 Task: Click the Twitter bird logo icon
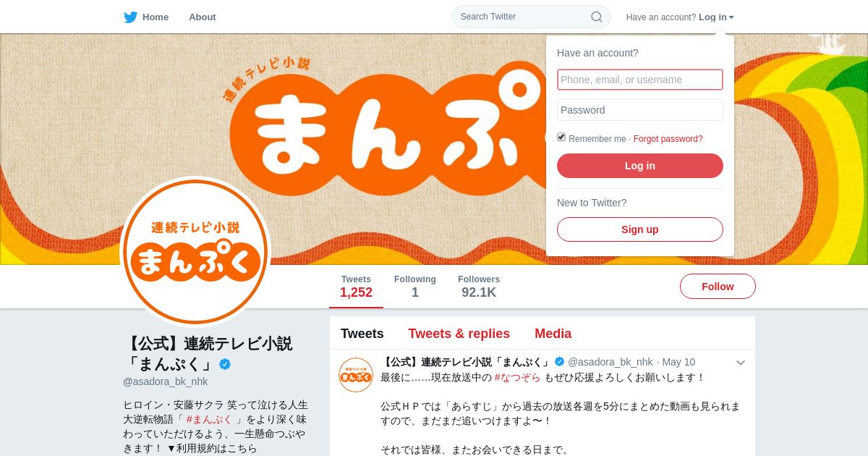point(130,17)
